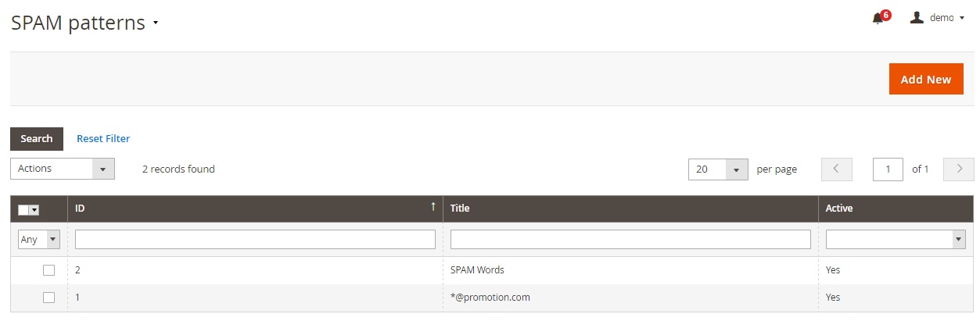Open the 20 per page dropdown
The width and height of the screenshot is (980, 321).
point(718,169)
